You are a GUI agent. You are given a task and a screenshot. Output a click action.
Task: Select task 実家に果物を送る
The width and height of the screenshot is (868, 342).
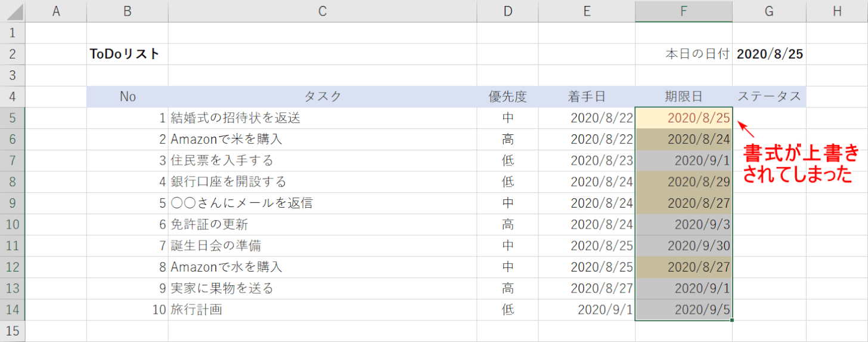323,289
